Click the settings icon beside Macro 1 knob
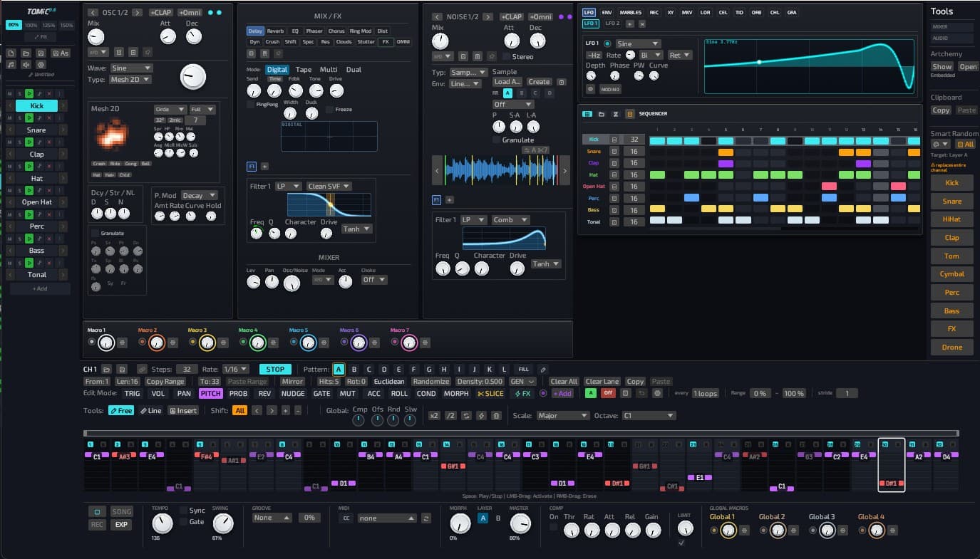This screenshot has width=980, height=559. [x=123, y=343]
